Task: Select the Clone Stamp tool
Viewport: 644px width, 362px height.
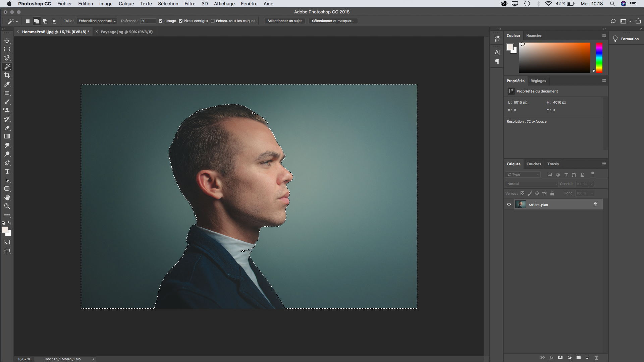Action: tap(7, 110)
